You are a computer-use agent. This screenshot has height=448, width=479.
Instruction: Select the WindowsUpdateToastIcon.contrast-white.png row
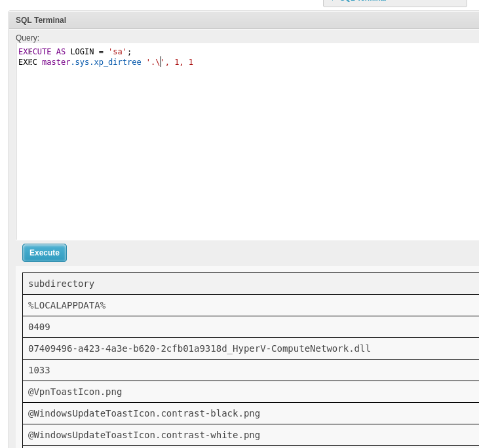(144, 435)
